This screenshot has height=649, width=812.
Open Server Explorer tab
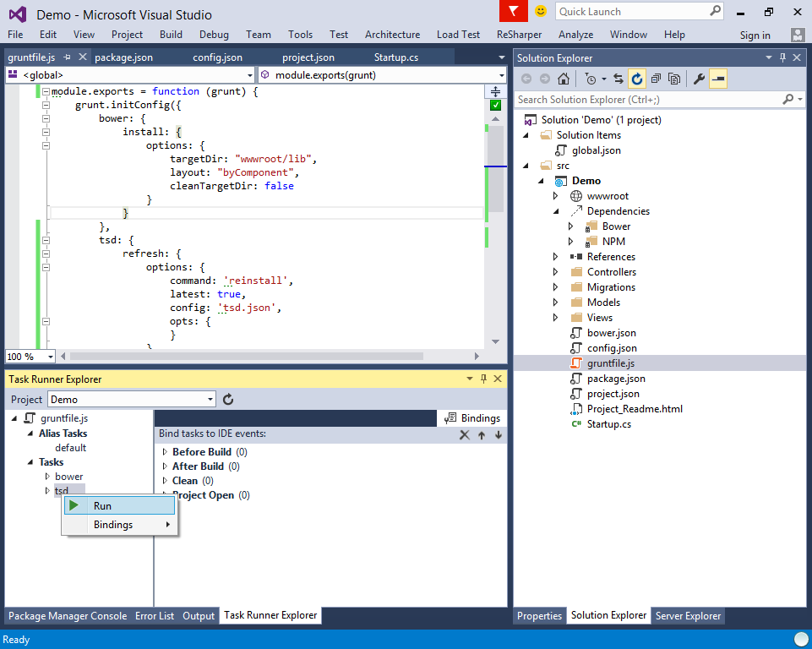[x=688, y=615]
